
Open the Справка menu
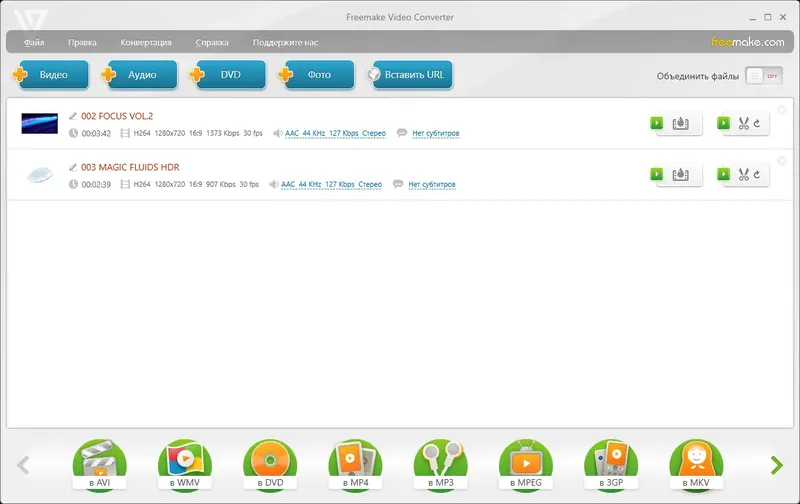(x=212, y=42)
